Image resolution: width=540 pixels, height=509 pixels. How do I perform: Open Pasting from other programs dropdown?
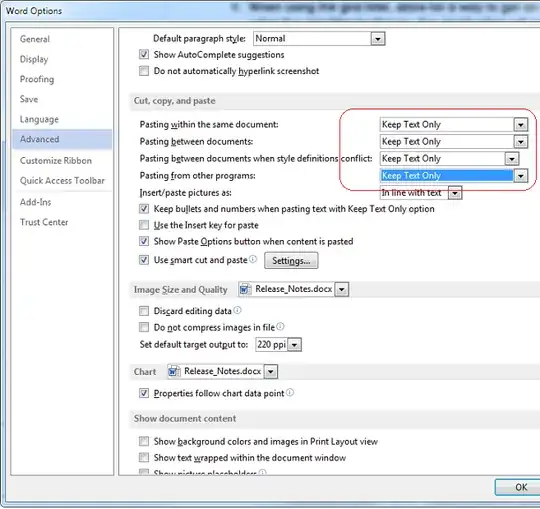(x=521, y=176)
